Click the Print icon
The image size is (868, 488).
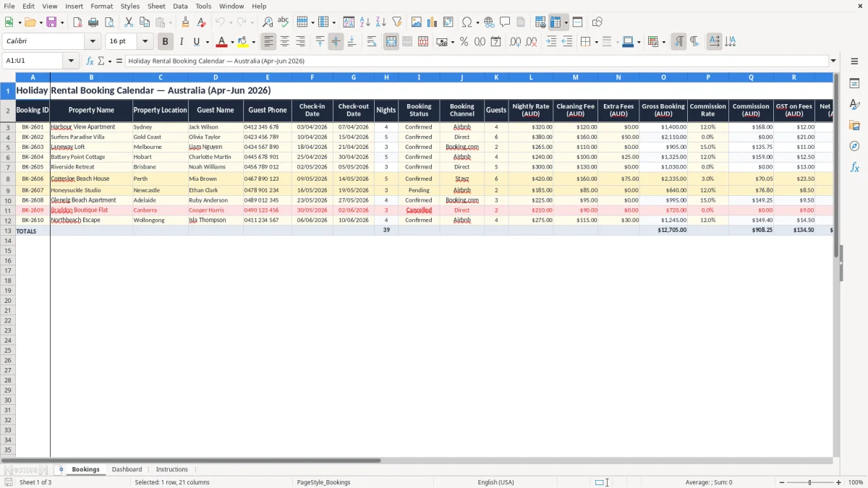coord(93,22)
